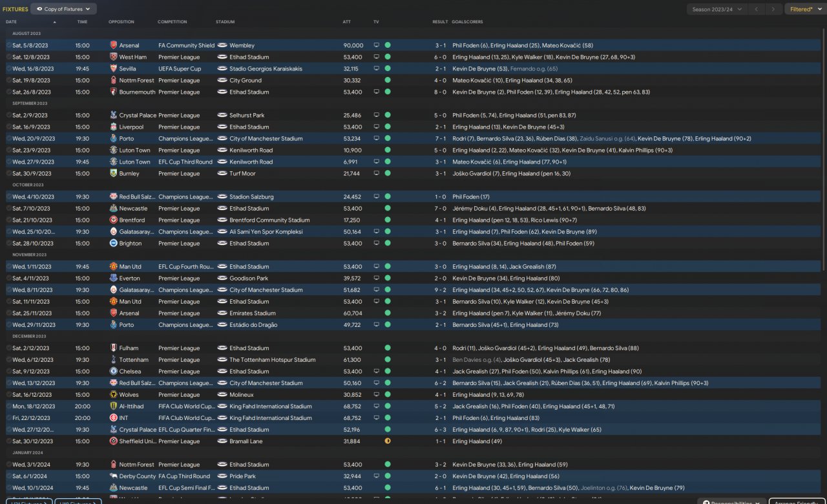Click the 90,000 attendance figure
This screenshot has height=504, width=827.
[x=353, y=46]
